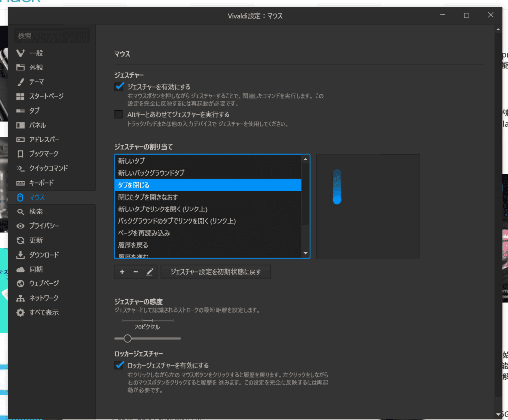Screen dimensions: 508x420
Task: Enable Altキーとあわせてジェスチャーを実行する checkbox
Action: (118, 114)
